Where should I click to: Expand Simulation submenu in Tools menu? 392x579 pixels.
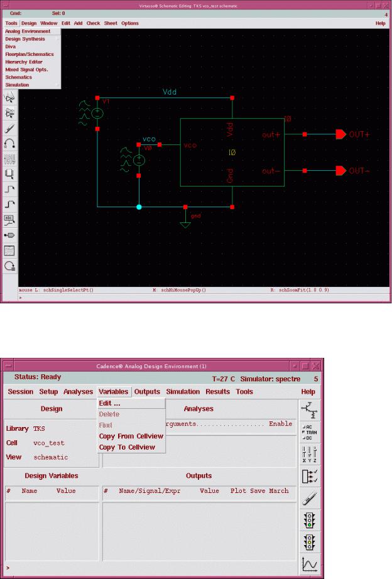[x=32, y=85]
